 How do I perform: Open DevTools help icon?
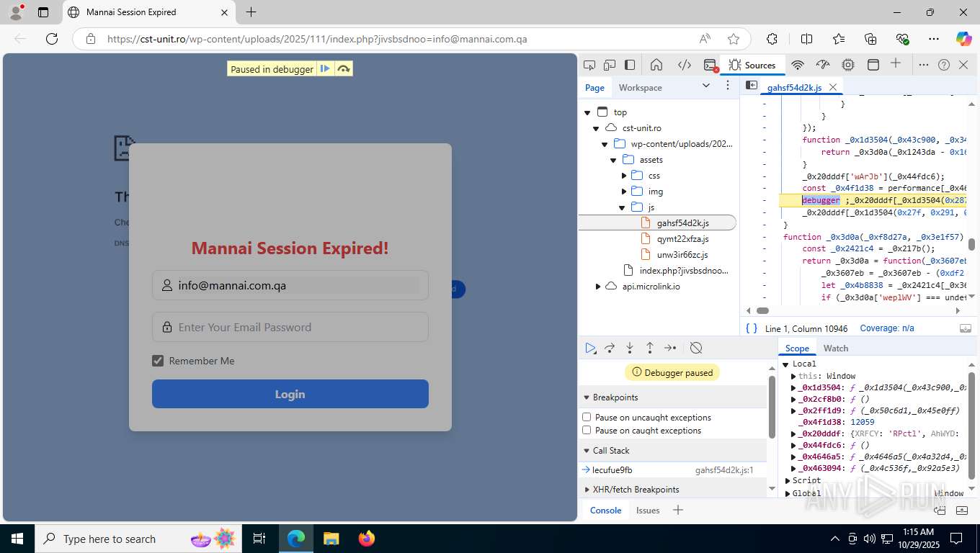(x=944, y=65)
